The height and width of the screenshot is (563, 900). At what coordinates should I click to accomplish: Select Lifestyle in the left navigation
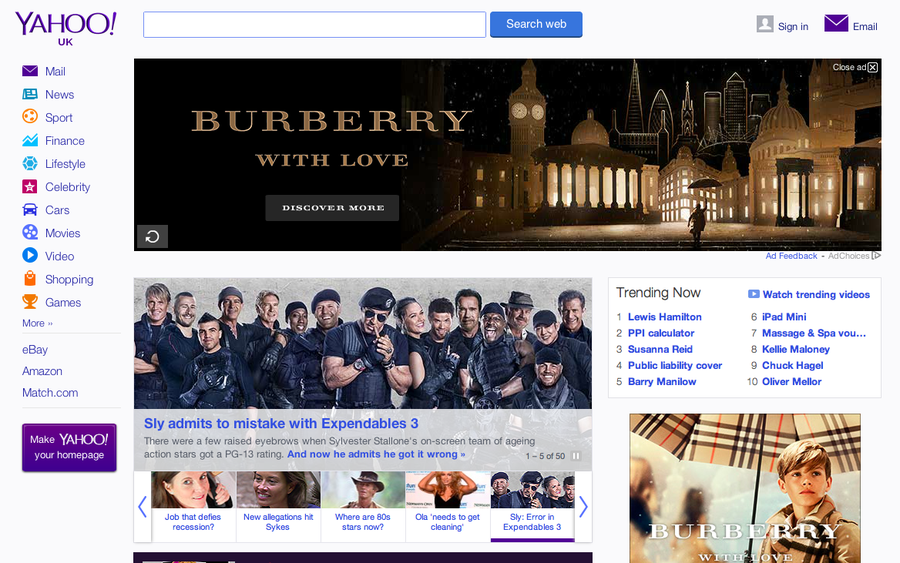[x=65, y=164]
